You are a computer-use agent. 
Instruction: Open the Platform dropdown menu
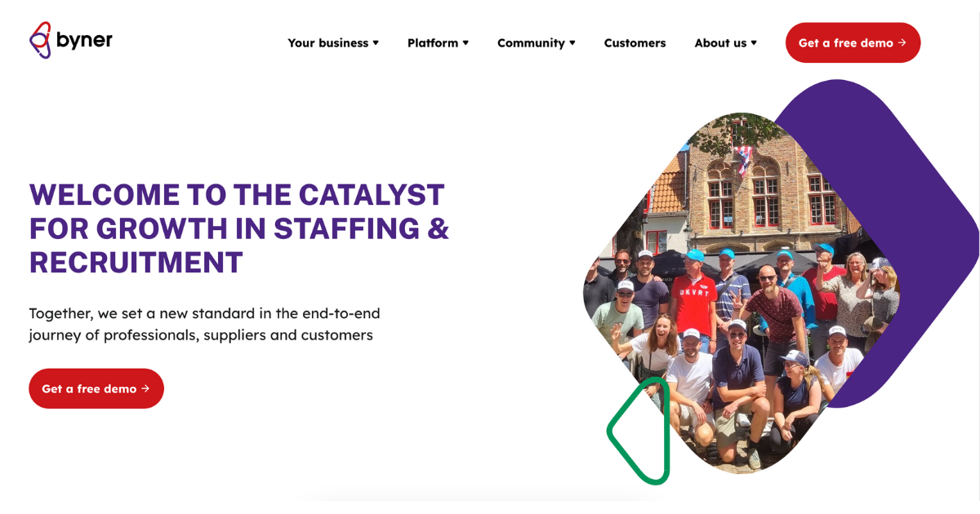point(434,42)
